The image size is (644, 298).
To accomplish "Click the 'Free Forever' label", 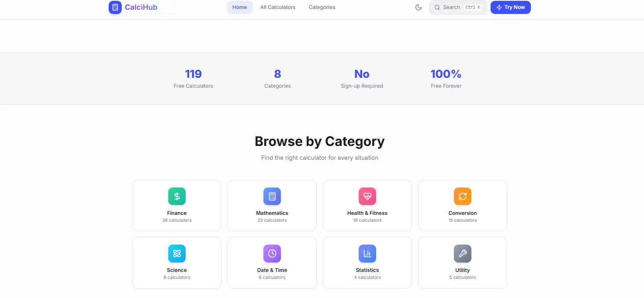I will pos(446,86).
